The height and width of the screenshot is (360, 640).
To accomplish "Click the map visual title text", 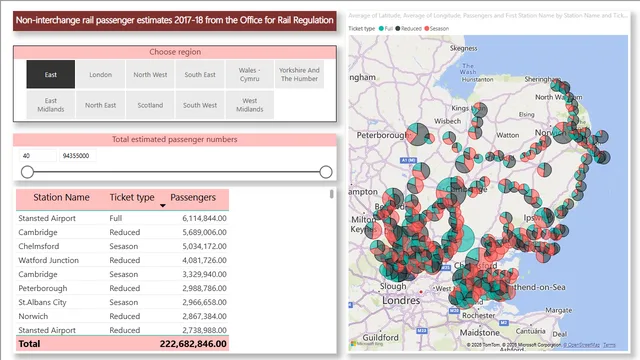I will point(488,16).
